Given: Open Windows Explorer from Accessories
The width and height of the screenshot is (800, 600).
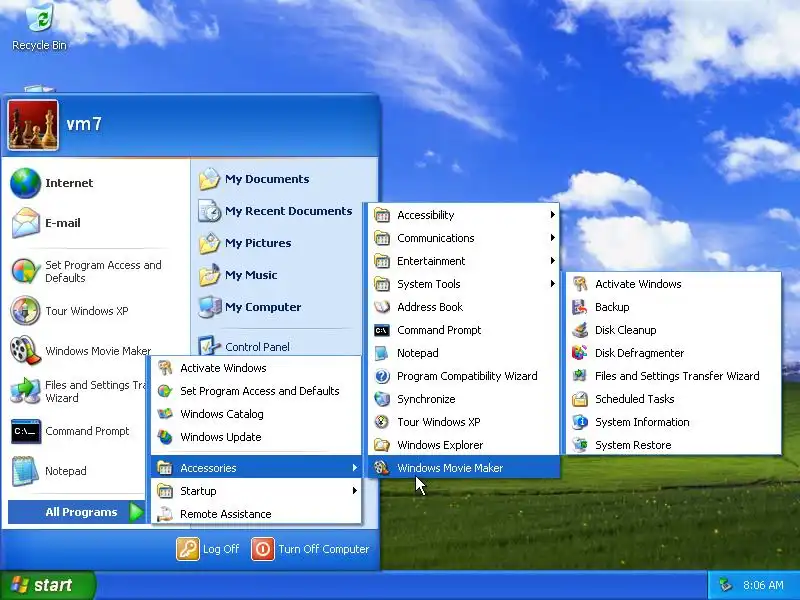Looking at the screenshot, I should click(464, 445).
